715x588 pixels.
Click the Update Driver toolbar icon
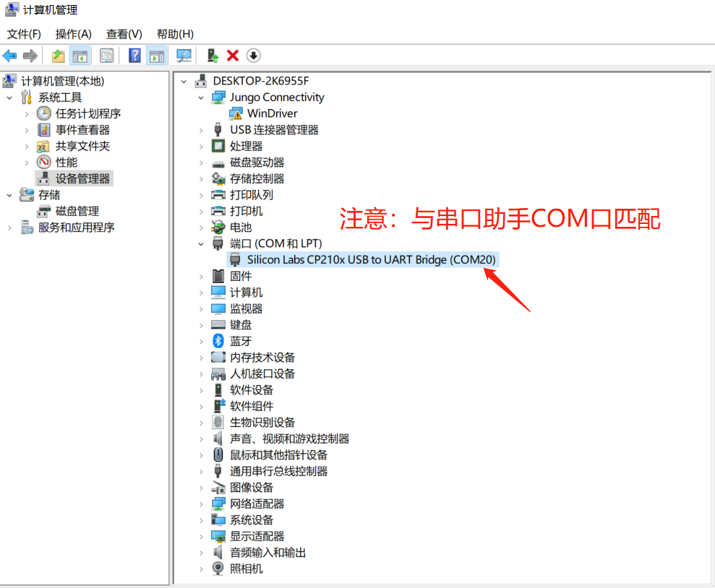[x=213, y=56]
